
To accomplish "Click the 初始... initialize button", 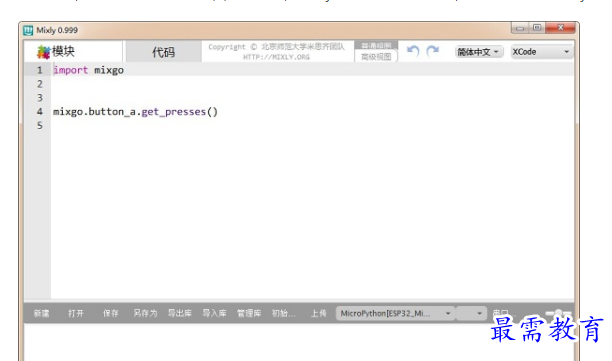I will 283,313.
